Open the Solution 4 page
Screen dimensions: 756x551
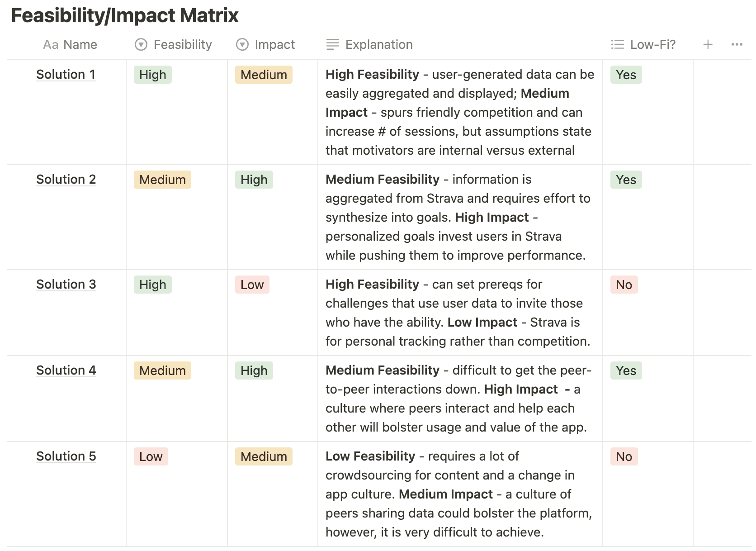click(x=66, y=370)
